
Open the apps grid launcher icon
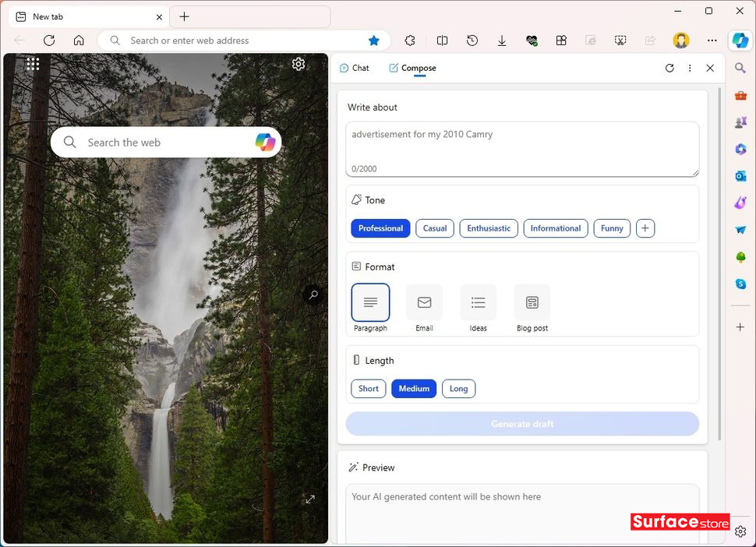[33, 64]
